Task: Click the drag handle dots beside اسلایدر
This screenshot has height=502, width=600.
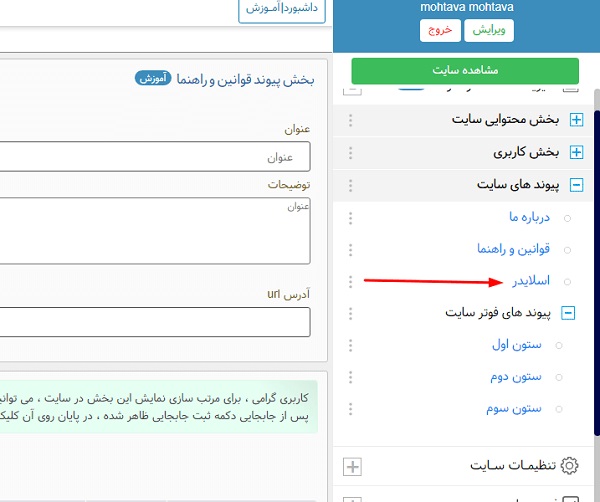Action: [350, 281]
